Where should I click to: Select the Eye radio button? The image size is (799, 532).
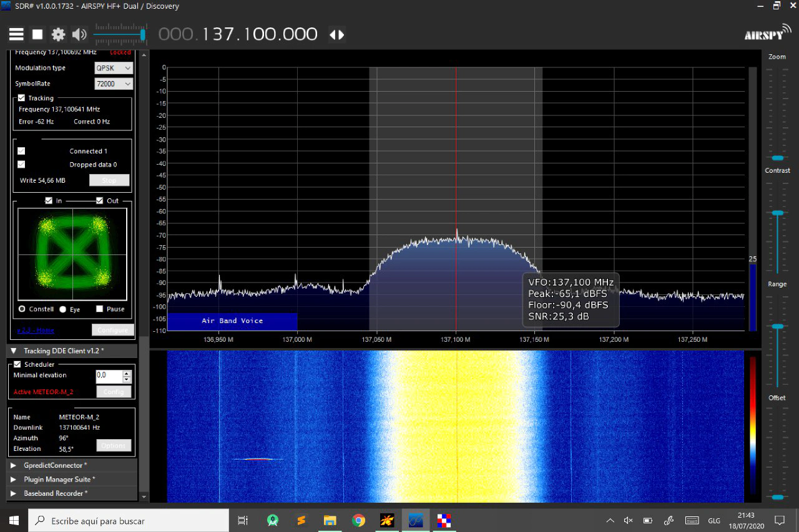(62, 309)
